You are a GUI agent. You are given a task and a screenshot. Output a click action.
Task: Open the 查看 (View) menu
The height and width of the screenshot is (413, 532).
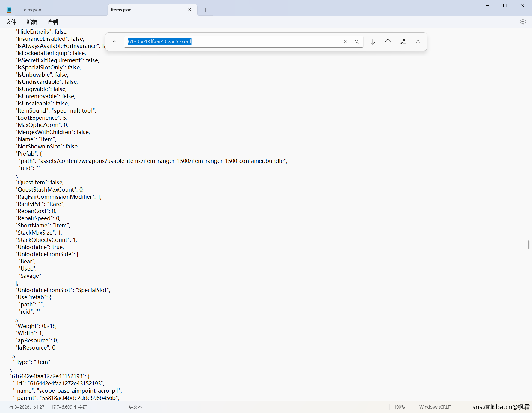pos(53,22)
